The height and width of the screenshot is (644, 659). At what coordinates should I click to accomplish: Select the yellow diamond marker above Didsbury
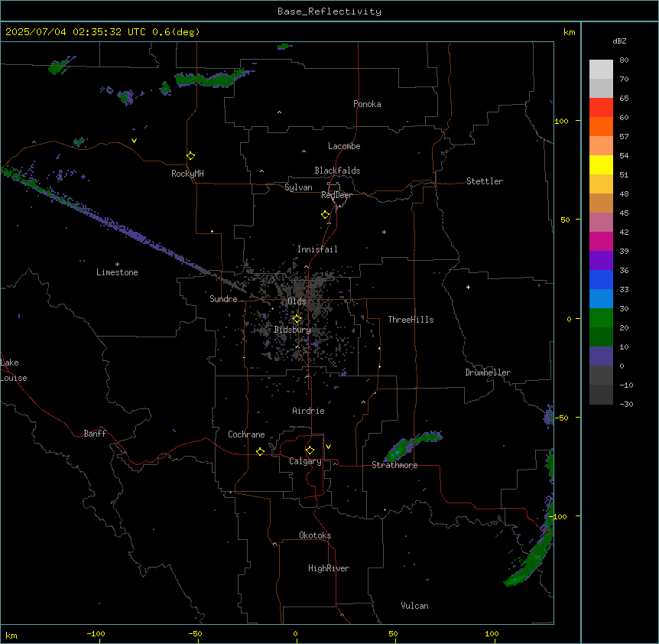(297, 319)
